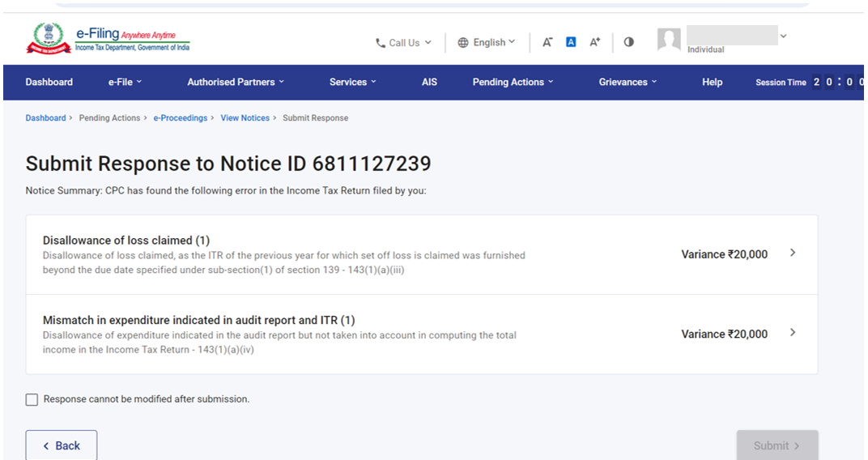The width and height of the screenshot is (868, 460).
Task: Expand the Disallowance of loss claimed row
Action: [x=792, y=253]
